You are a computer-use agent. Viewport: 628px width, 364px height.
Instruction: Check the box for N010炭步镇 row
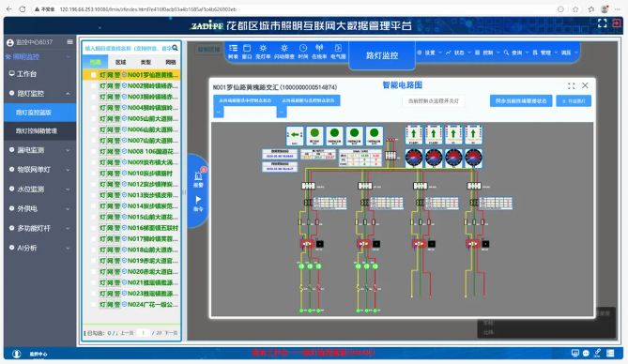pos(93,174)
